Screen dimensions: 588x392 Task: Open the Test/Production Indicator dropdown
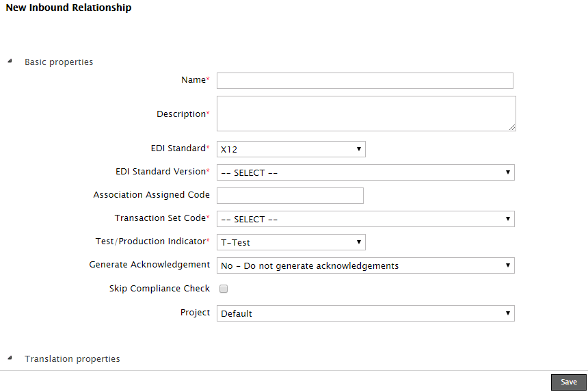[x=291, y=242]
